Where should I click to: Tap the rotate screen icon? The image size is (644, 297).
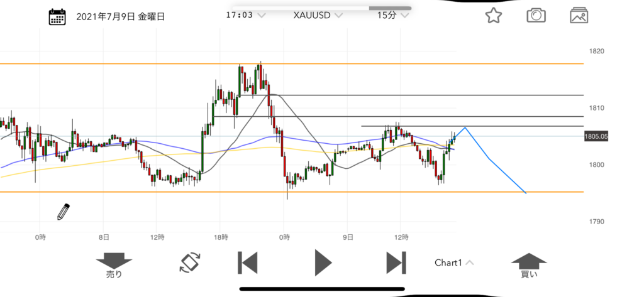tap(189, 262)
